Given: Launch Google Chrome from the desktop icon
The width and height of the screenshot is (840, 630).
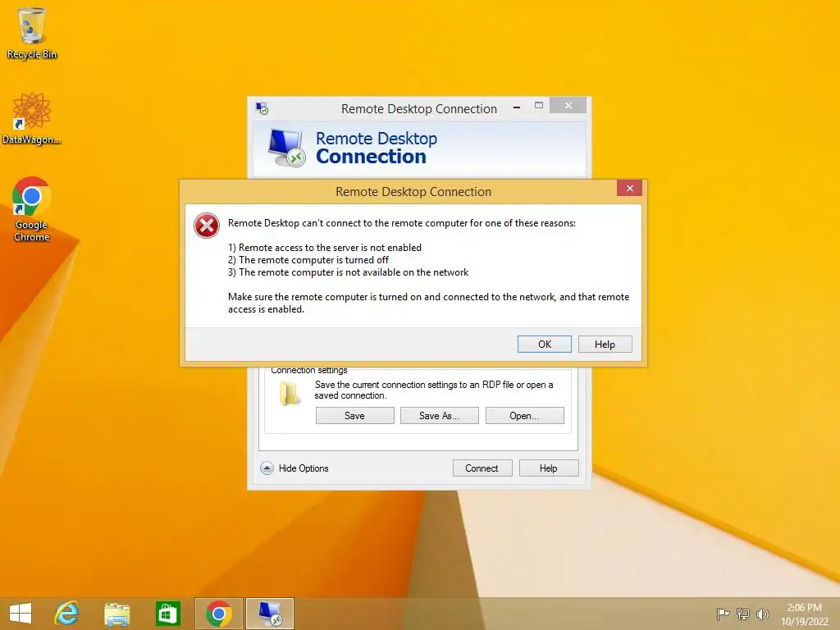Looking at the screenshot, I should point(32,209).
